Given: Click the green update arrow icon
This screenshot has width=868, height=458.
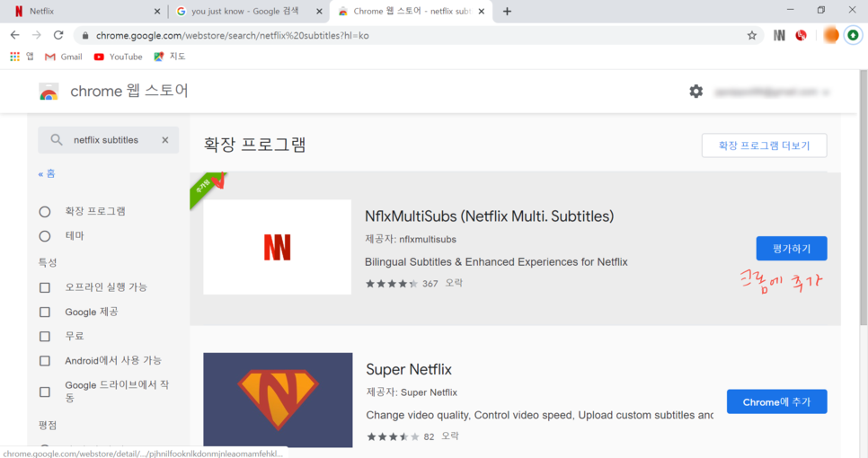Looking at the screenshot, I should pyautogui.click(x=853, y=35).
